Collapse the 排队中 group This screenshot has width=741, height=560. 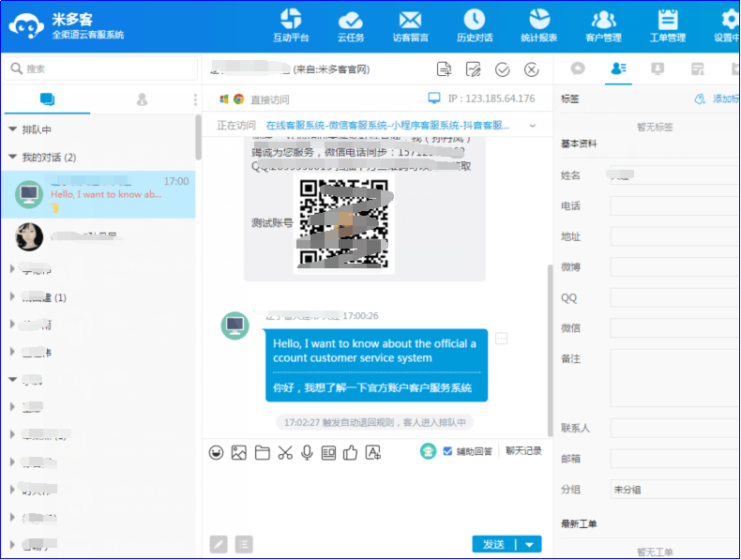pyautogui.click(x=13, y=129)
